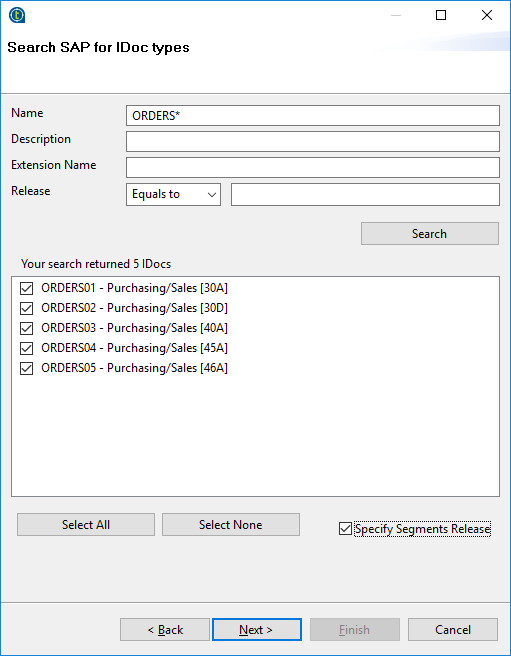Image resolution: width=511 pixels, height=656 pixels.
Task: Select the 'ORDERS04 - Purchasing/Sales [45A]' row text
Action: pyautogui.click(x=134, y=348)
